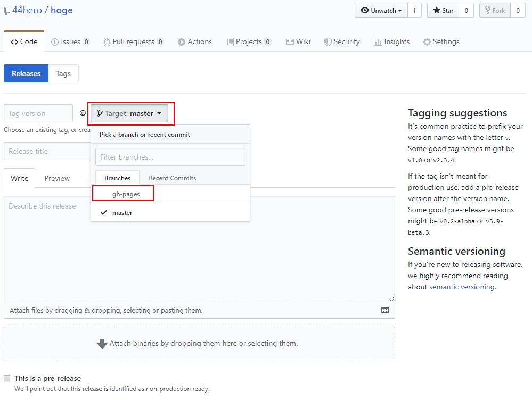Click the Projects count badge

coord(268,41)
